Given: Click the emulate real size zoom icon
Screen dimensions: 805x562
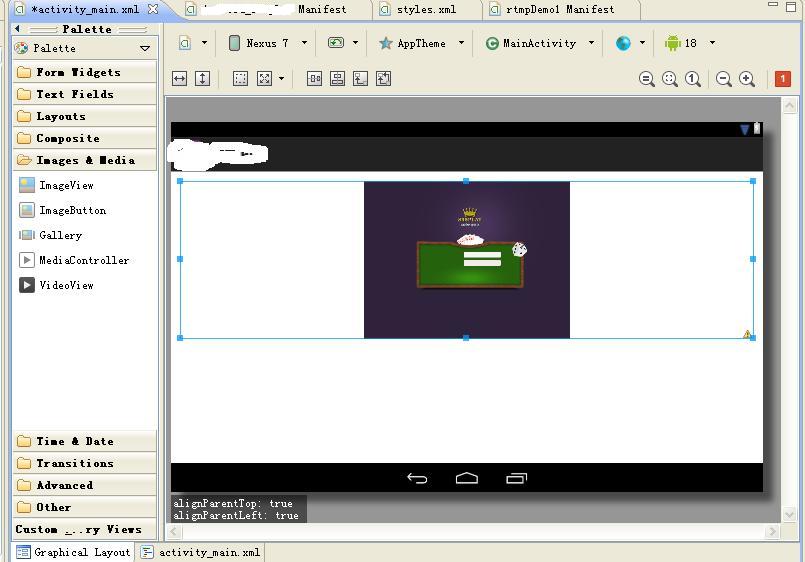Looking at the screenshot, I should (x=647, y=79).
